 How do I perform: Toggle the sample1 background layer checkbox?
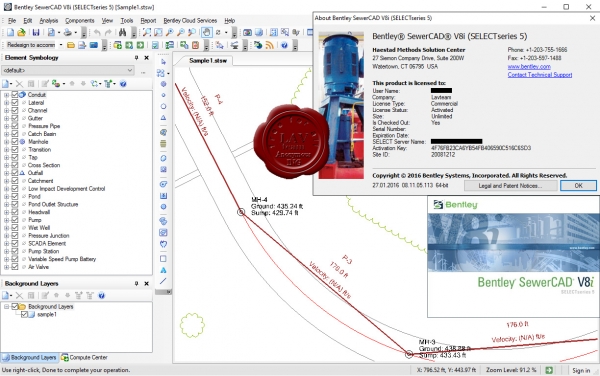(24, 314)
